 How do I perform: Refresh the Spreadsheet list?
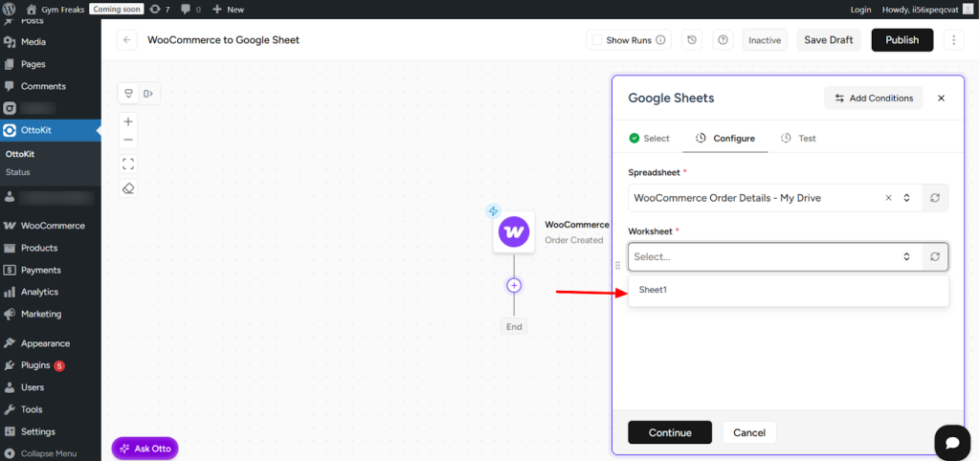(935, 198)
